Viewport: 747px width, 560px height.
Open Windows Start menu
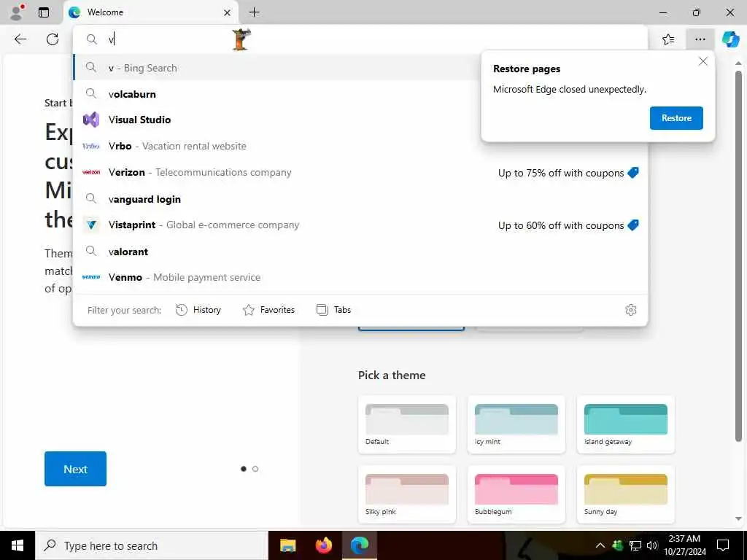(x=18, y=545)
